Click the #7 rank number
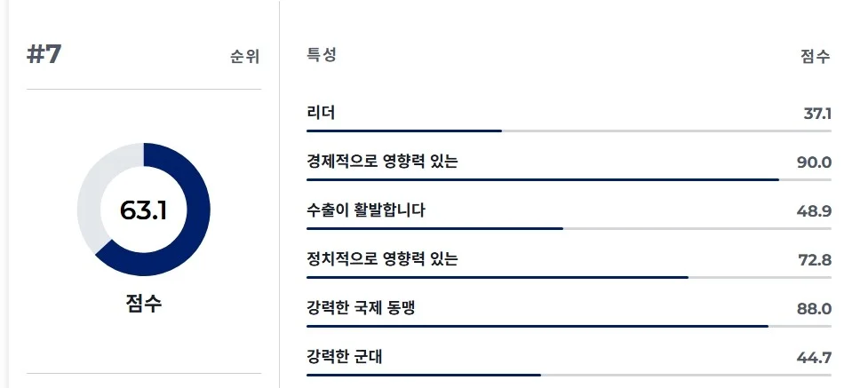 click(x=44, y=54)
